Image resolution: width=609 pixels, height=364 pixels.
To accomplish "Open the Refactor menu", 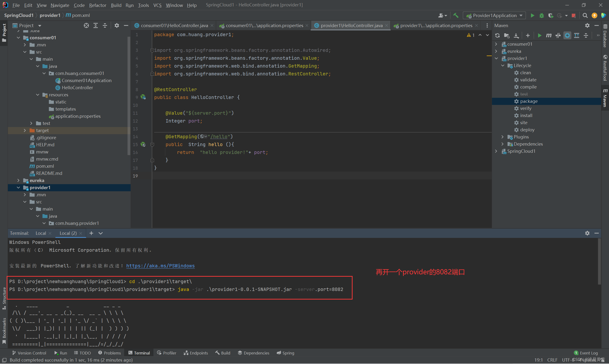I will 98,5.
